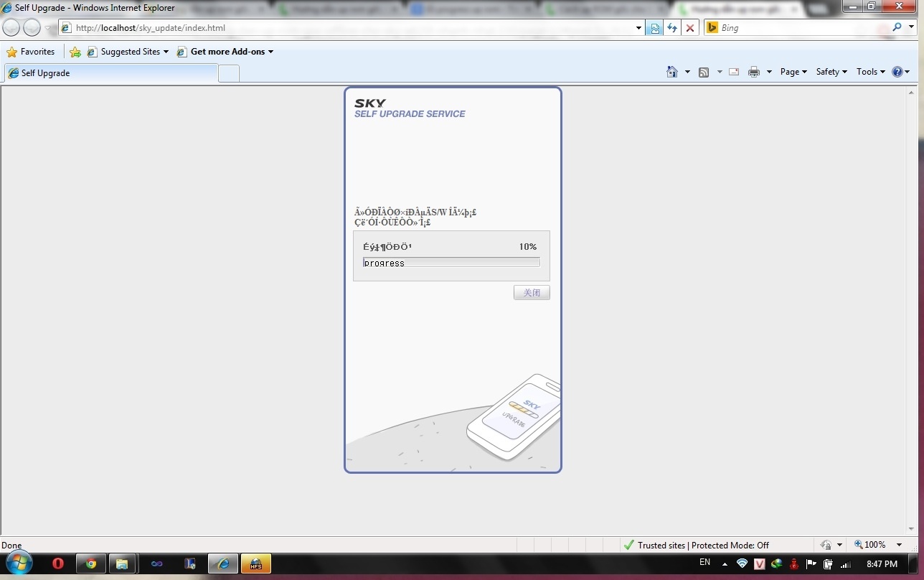Expand the Page dropdown menu

[793, 72]
